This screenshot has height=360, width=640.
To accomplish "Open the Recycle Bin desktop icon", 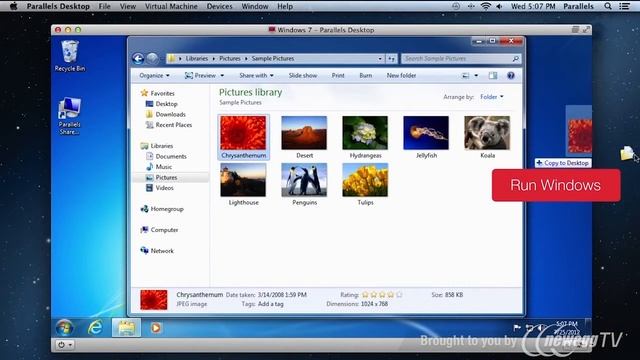I will pos(70,56).
